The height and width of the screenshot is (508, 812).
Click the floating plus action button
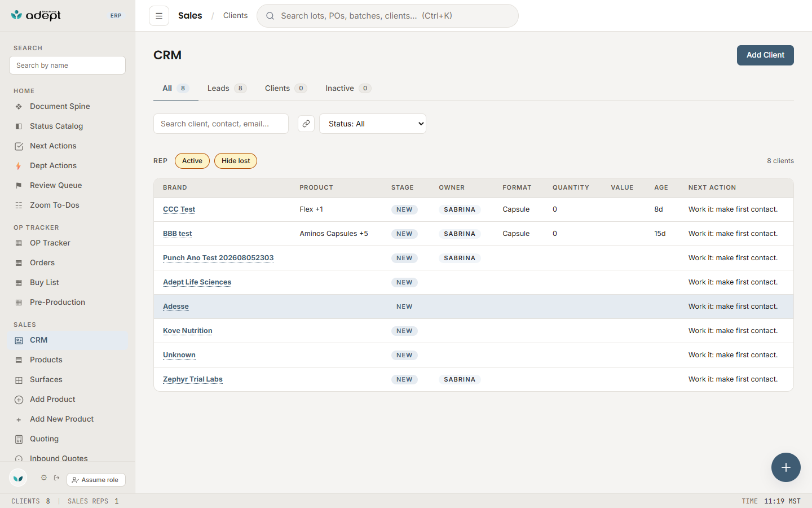pos(786,467)
